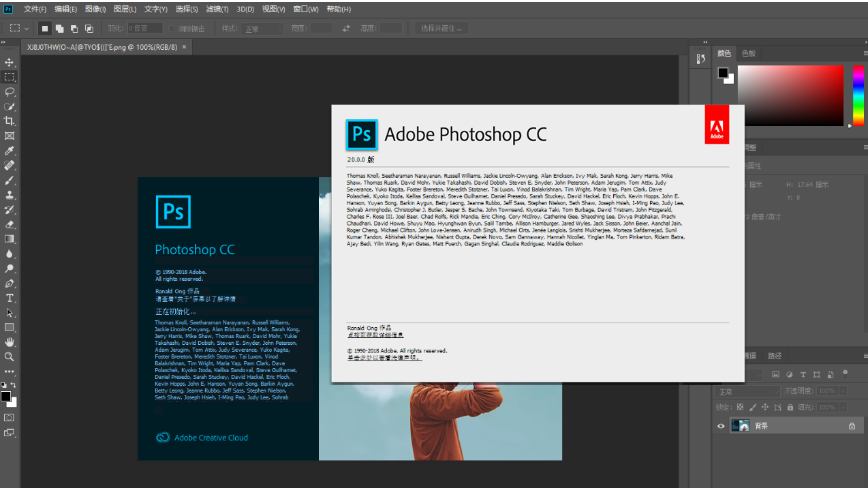Viewport: 868px width, 488px height.
Task: Toggle the 消除锯齿 anti-alias checkbox
Action: [172, 29]
